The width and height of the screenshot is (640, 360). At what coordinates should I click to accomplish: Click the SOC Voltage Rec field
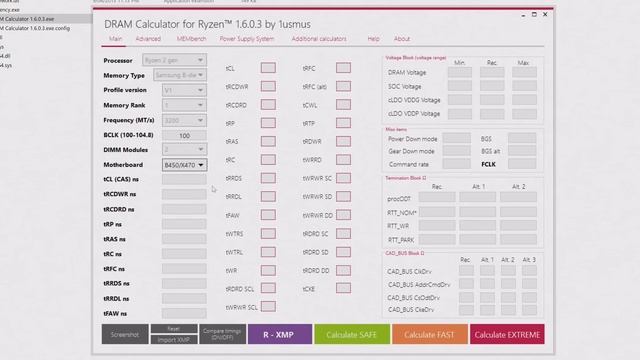coord(492,86)
